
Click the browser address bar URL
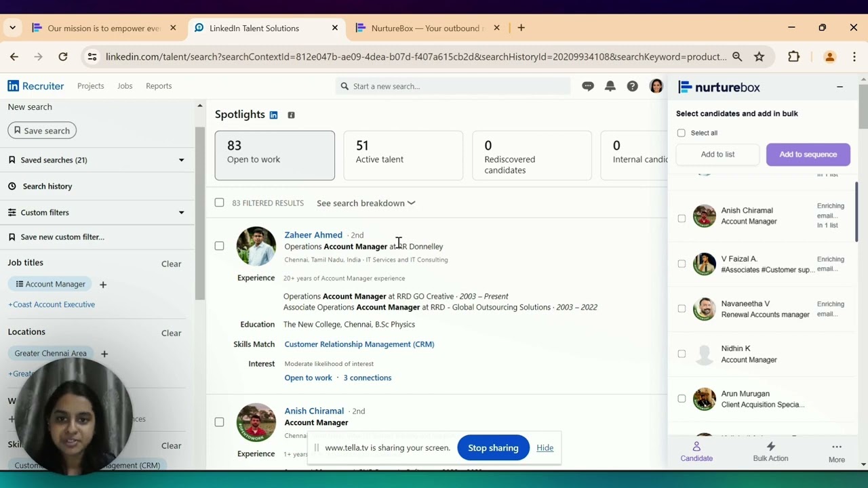tap(416, 57)
